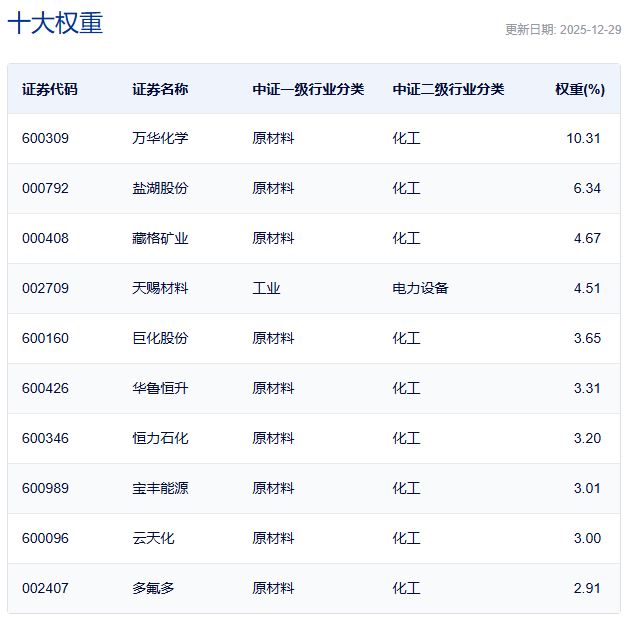Click stock code 600309
Image resolution: width=627 pixels, height=617 pixels.
tap(45, 138)
